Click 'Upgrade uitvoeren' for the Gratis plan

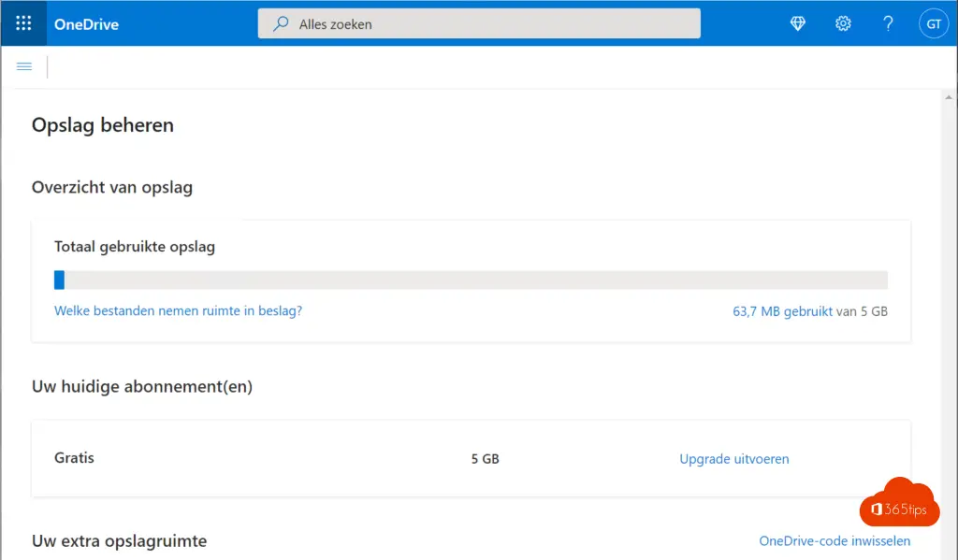pos(733,459)
